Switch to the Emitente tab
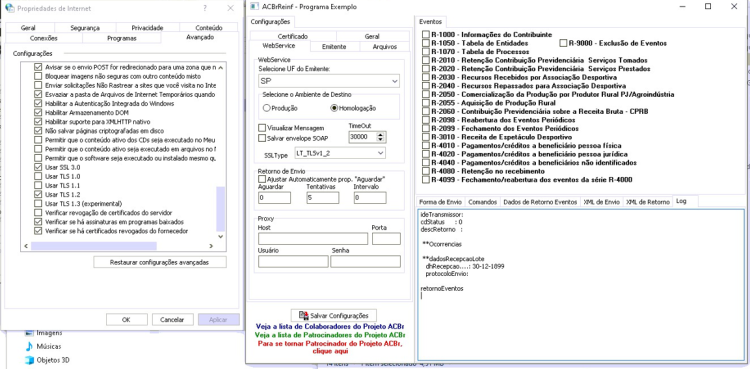 (x=334, y=47)
